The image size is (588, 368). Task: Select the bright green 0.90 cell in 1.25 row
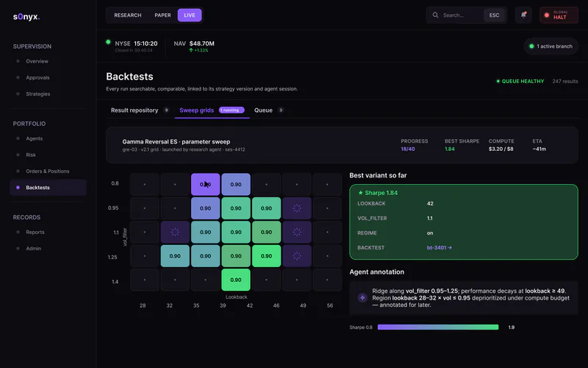pos(266,256)
